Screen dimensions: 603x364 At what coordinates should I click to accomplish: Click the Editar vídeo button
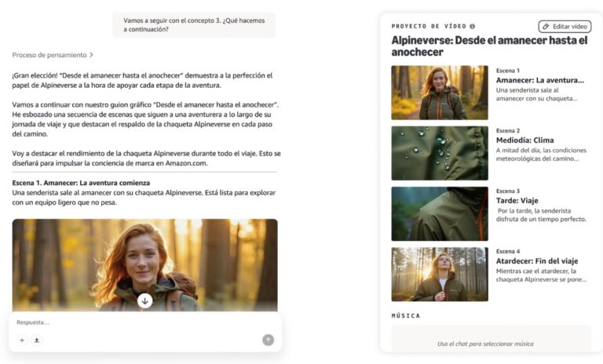coord(565,27)
